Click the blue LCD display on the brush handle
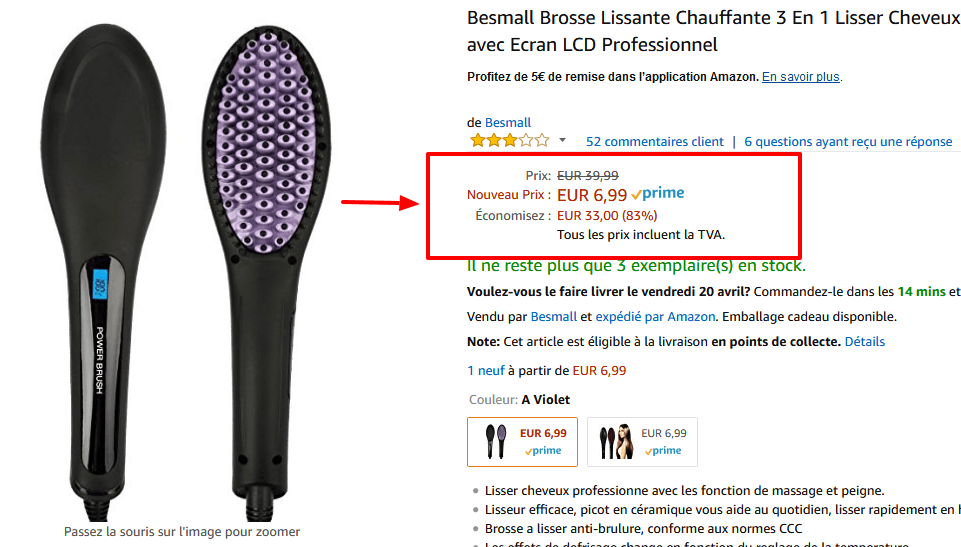 [x=101, y=289]
